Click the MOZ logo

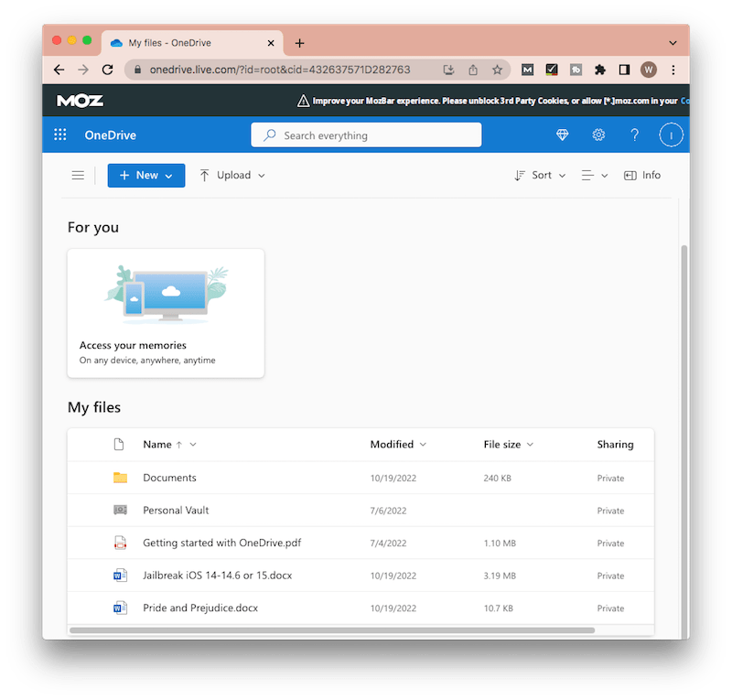[x=80, y=101]
